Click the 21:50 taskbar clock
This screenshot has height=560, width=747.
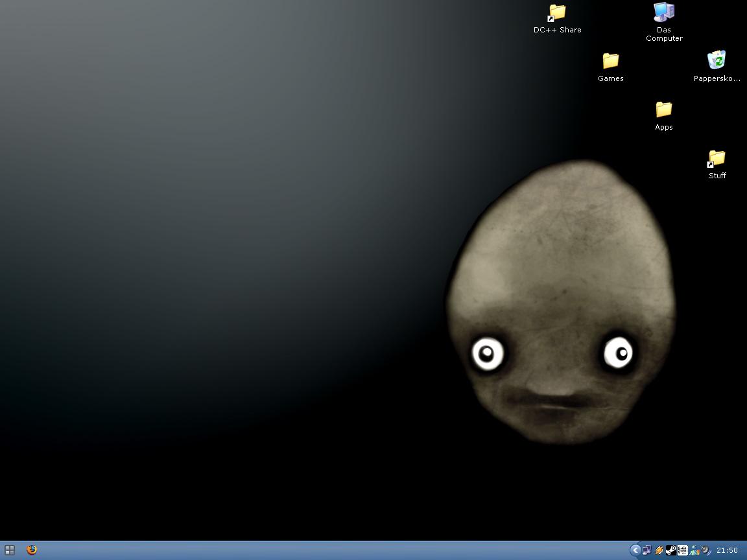coord(727,550)
